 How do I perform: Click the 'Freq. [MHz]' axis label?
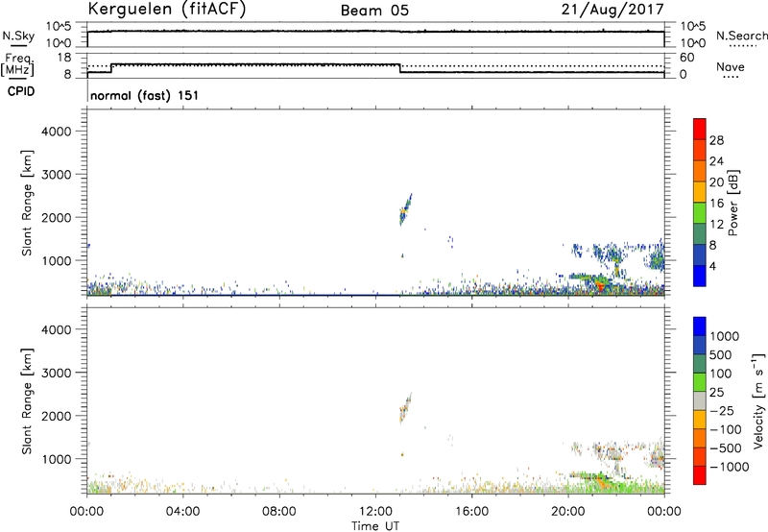pos(18,64)
